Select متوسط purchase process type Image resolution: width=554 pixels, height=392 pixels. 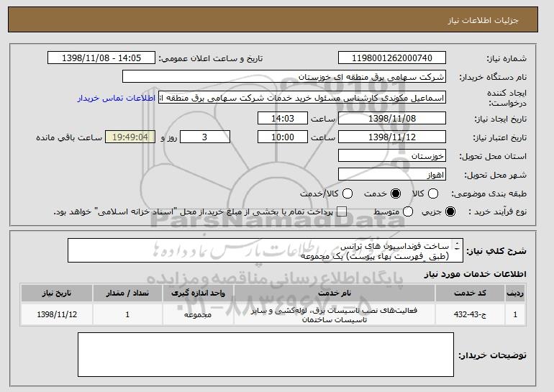[x=409, y=211]
